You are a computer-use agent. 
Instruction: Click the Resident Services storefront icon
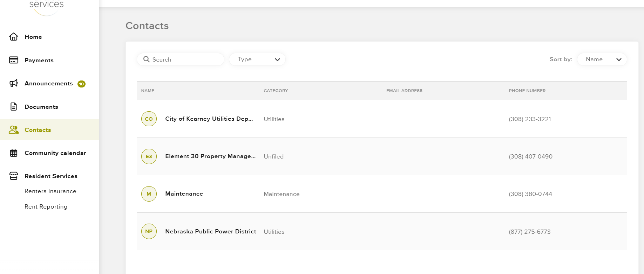pos(14,176)
